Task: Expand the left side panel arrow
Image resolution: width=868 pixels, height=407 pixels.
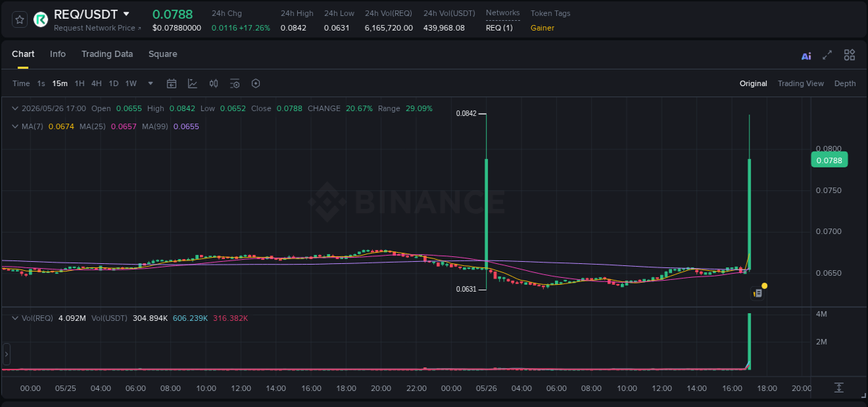Action: click(7, 354)
